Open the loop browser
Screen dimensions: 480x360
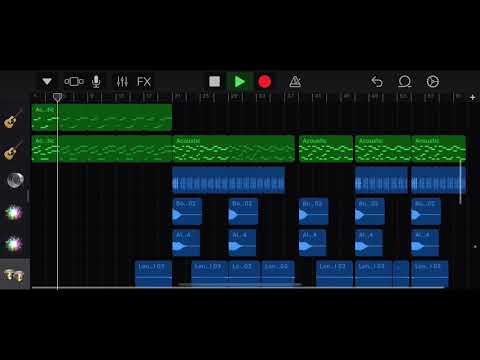[x=405, y=81]
